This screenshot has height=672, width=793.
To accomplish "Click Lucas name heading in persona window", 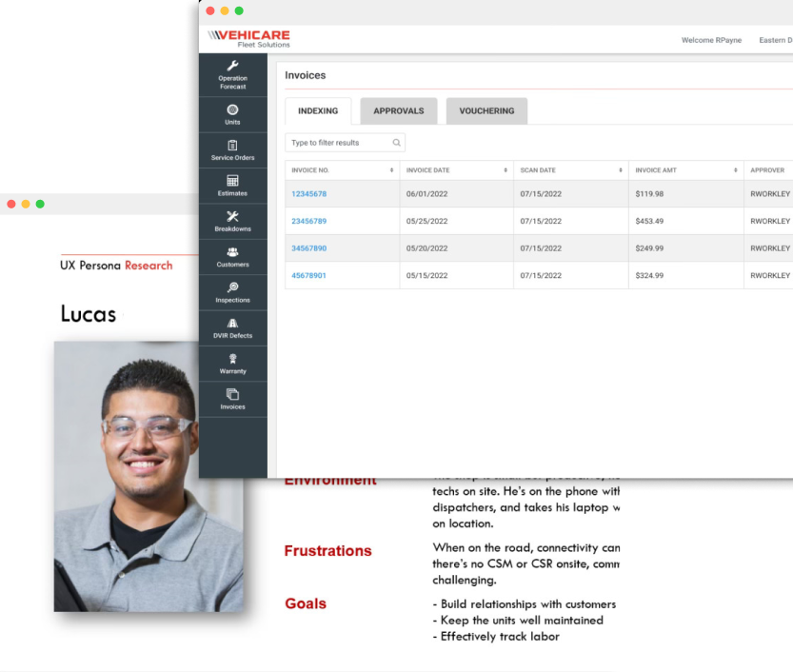I will (x=88, y=314).
